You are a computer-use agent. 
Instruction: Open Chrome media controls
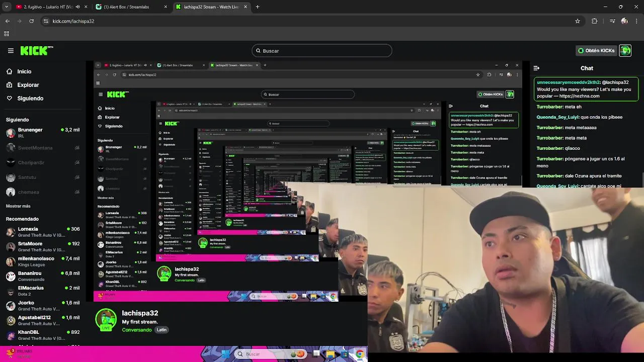click(612, 21)
